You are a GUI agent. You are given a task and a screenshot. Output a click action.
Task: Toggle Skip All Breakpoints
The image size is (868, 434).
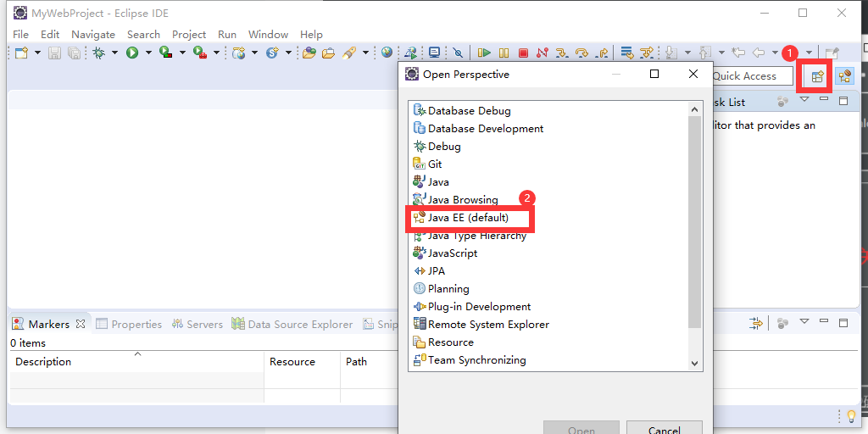(457, 53)
